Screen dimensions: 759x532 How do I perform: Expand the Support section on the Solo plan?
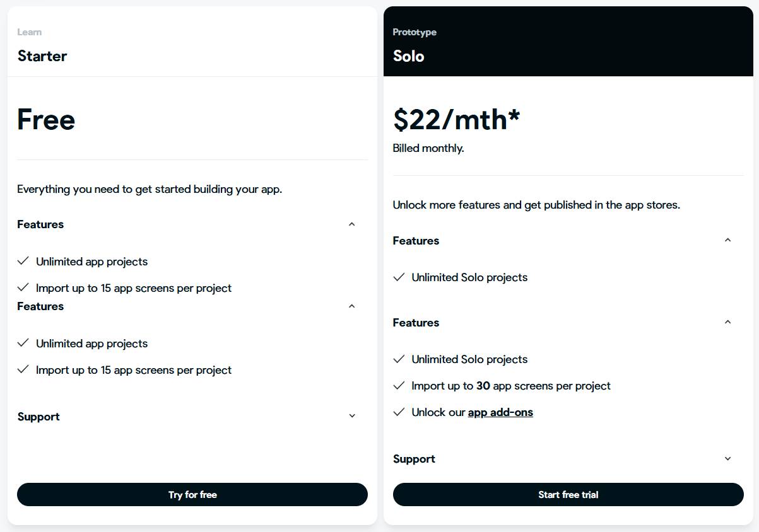[x=727, y=459]
